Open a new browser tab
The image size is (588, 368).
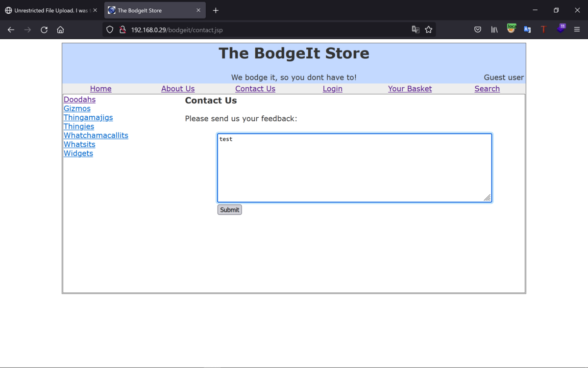coord(216,10)
